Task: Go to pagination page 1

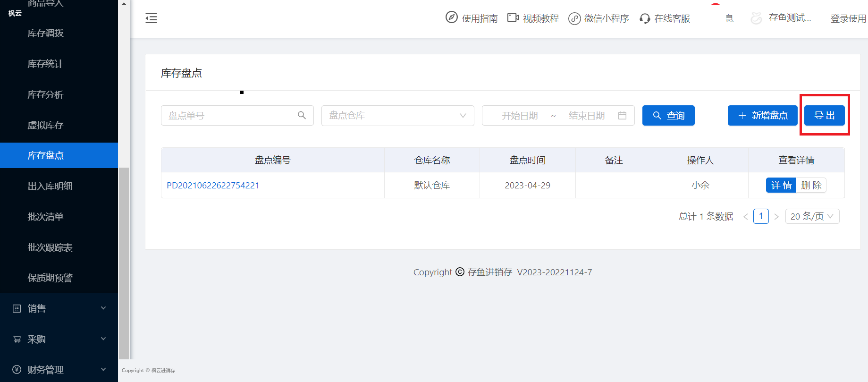Action: click(761, 216)
